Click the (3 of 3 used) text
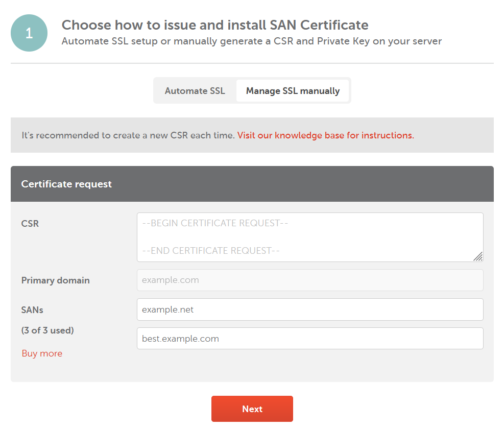 pyautogui.click(x=47, y=330)
